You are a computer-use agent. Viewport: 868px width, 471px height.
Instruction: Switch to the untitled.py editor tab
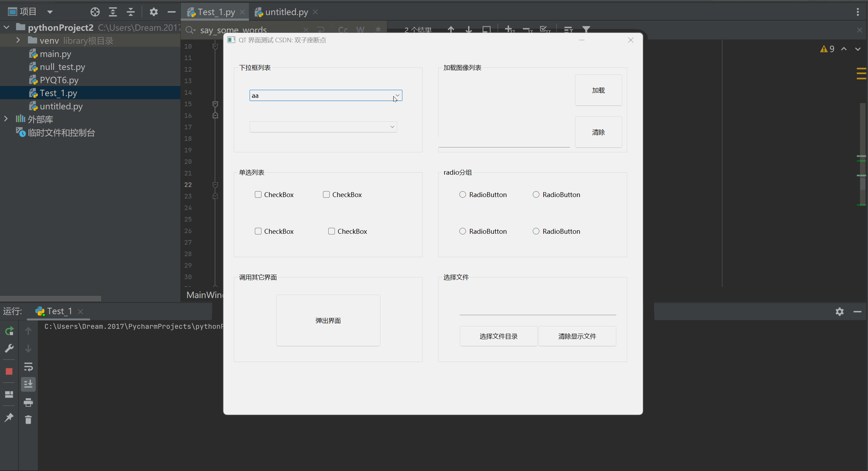point(286,12)
